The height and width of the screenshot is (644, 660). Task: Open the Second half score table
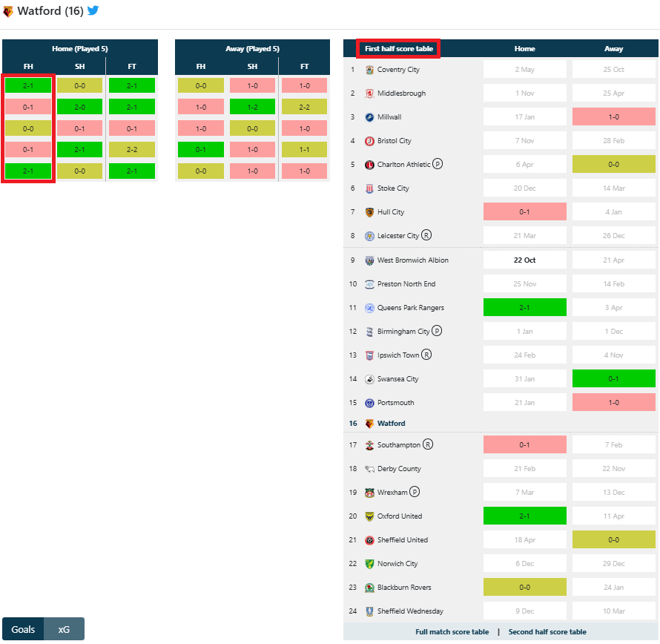pyautogui.click(x=547, y=632)
